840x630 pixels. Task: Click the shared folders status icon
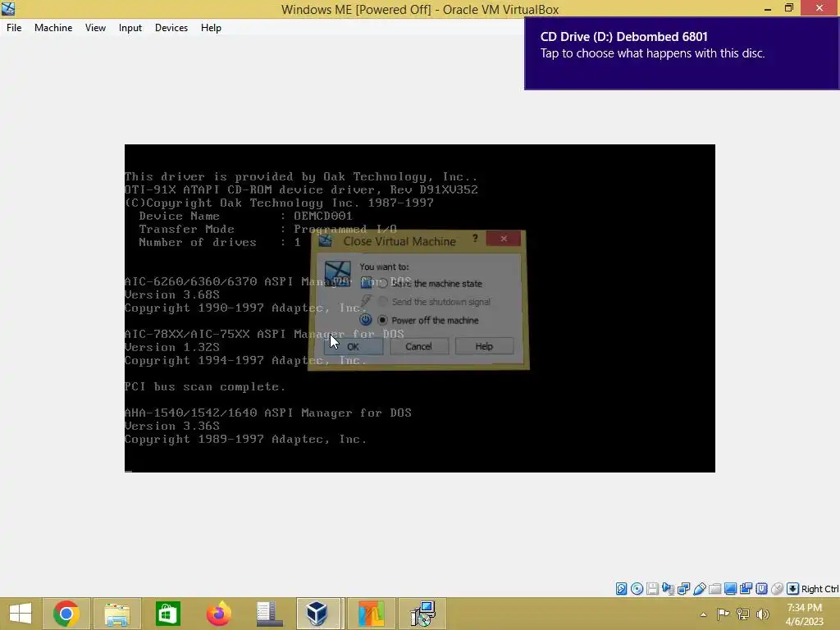point(714,589)
